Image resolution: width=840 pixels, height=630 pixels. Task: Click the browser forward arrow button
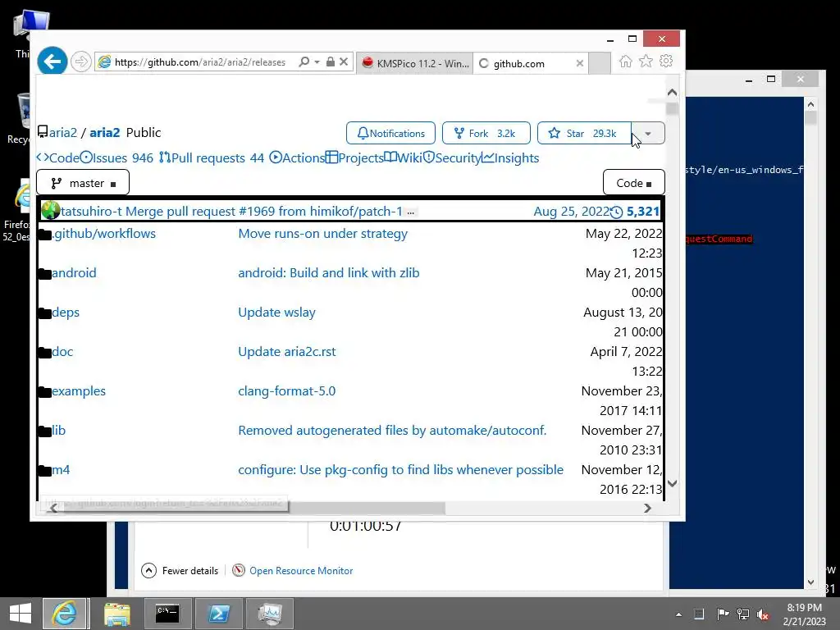pos(81,62)
